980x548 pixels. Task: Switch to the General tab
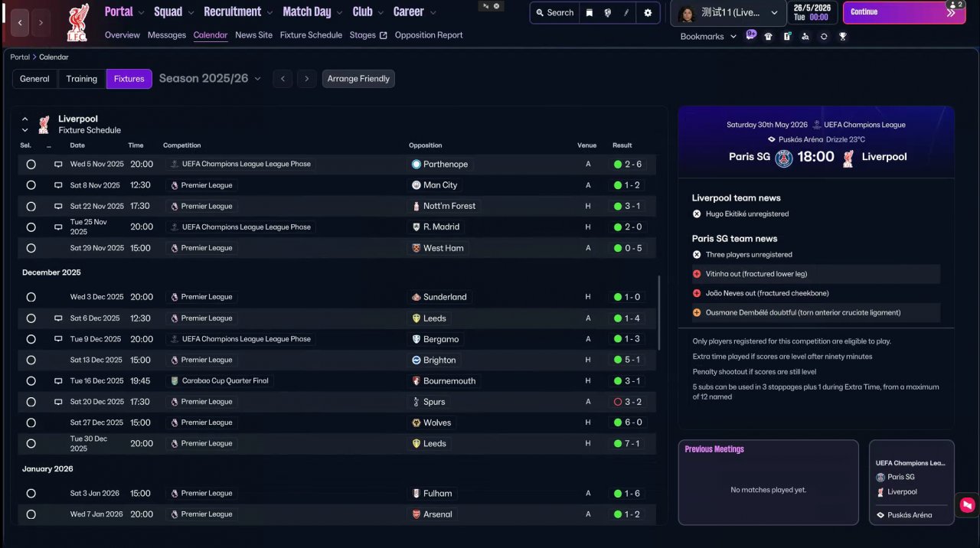(34, 79)
